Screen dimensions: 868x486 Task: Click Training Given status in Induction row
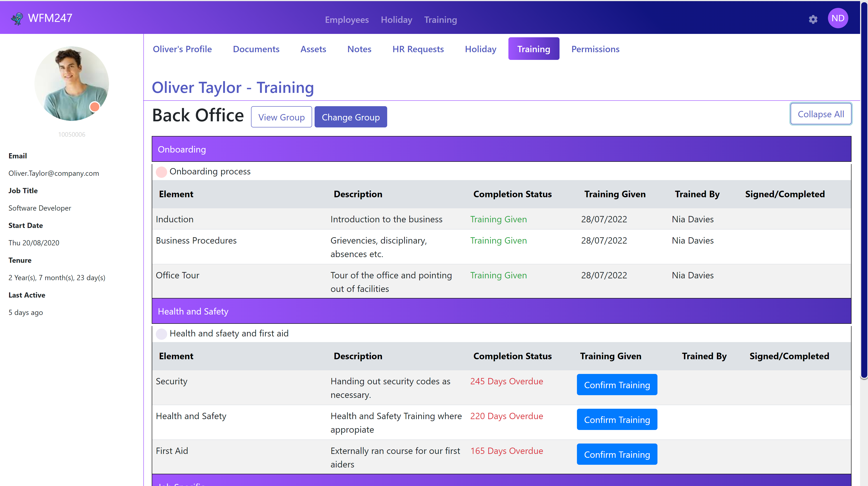tap(498, 219)
